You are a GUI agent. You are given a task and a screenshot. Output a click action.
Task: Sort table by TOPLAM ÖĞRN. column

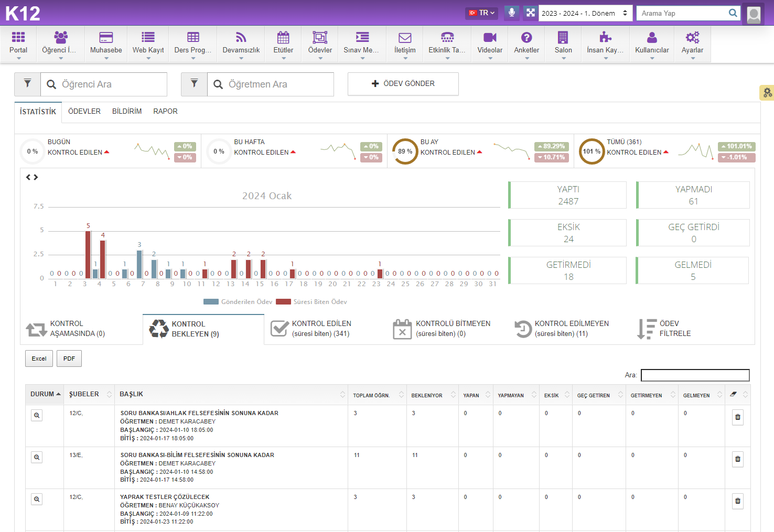point(378,395)
